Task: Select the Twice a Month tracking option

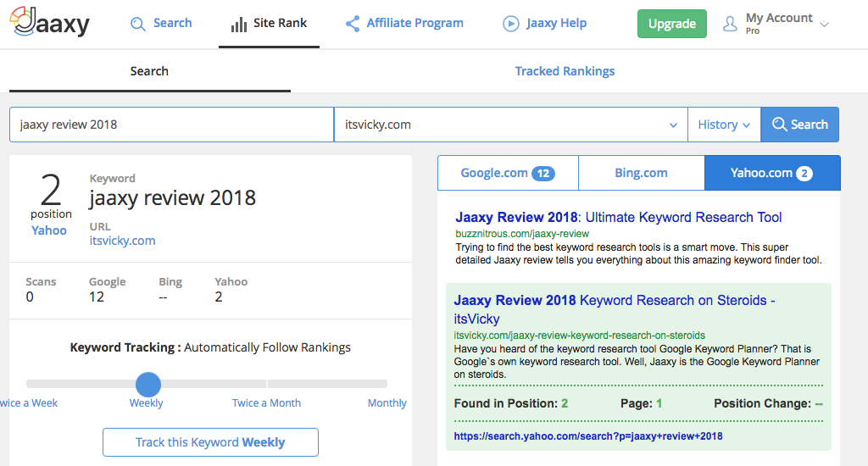Action: click(266, 403)
